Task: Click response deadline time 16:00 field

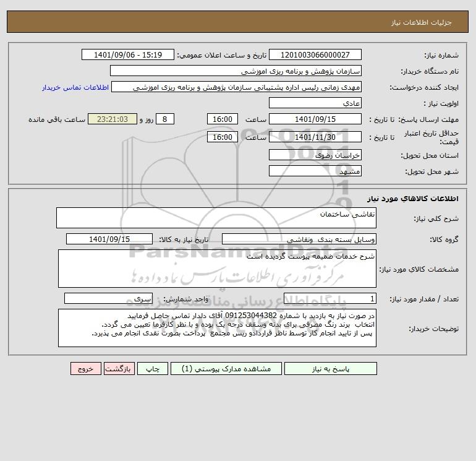Action: click(222, 119)
